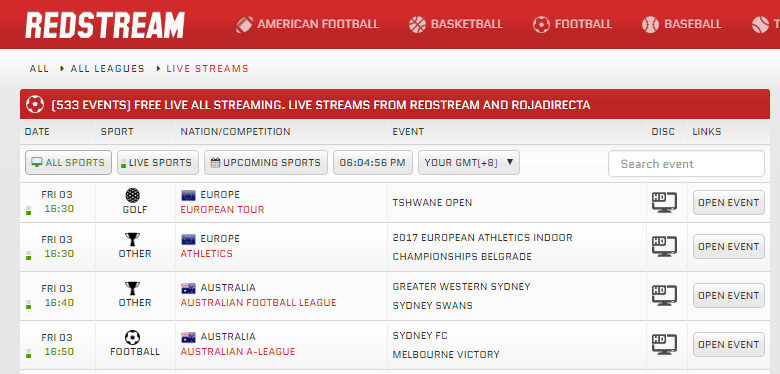This screenshot has height=374, width=780.
Task: Toggle the Upcoming Sports filter
Action: (x=266, y=163)
